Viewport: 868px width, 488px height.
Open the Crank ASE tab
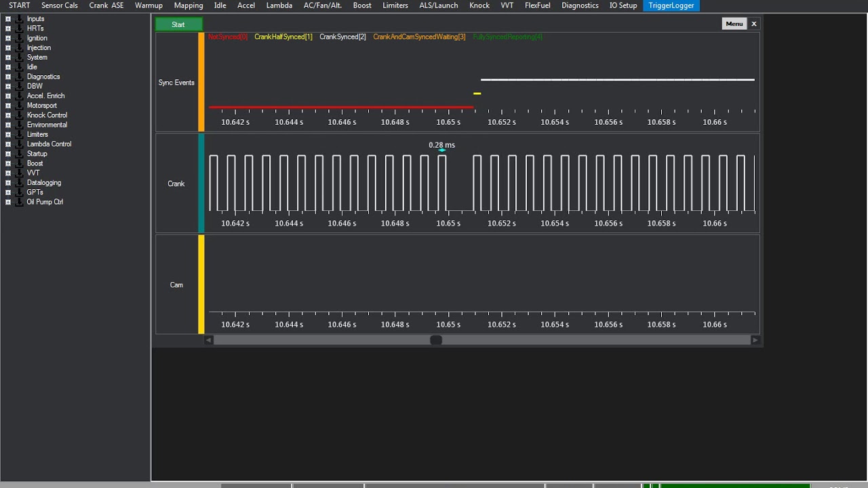(x=106, y=5)
